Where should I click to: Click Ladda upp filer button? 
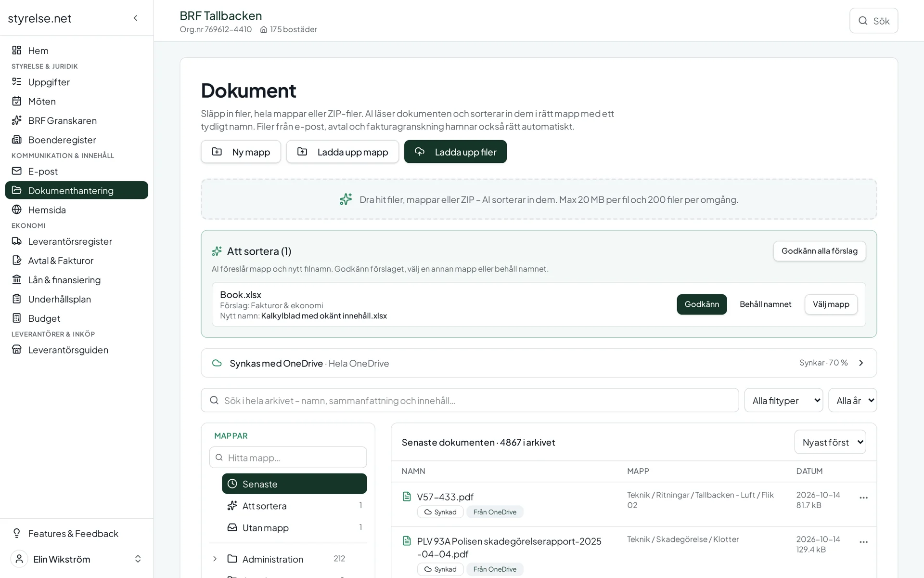pyautogui.click(x=455, y=152)
